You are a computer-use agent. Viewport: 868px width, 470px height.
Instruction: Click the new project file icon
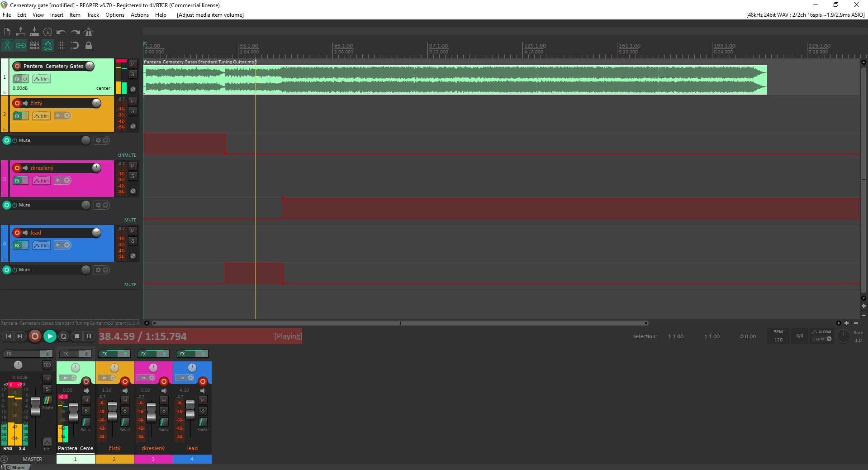point(7,32)
